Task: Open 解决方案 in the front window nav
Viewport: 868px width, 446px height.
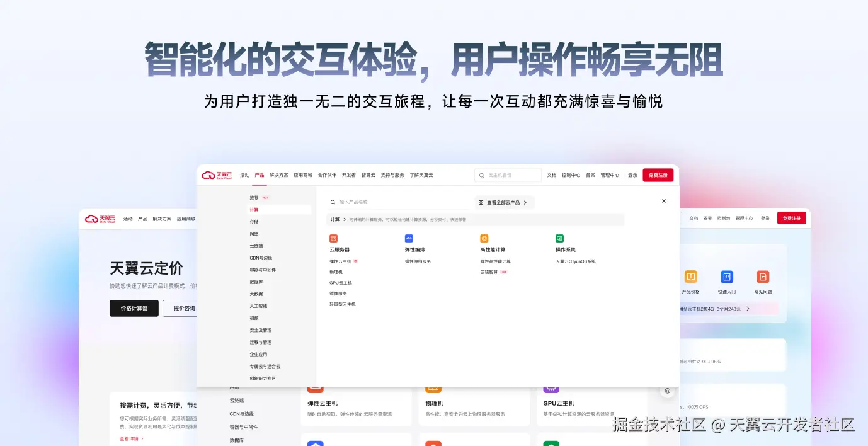Action: (279, 175)
